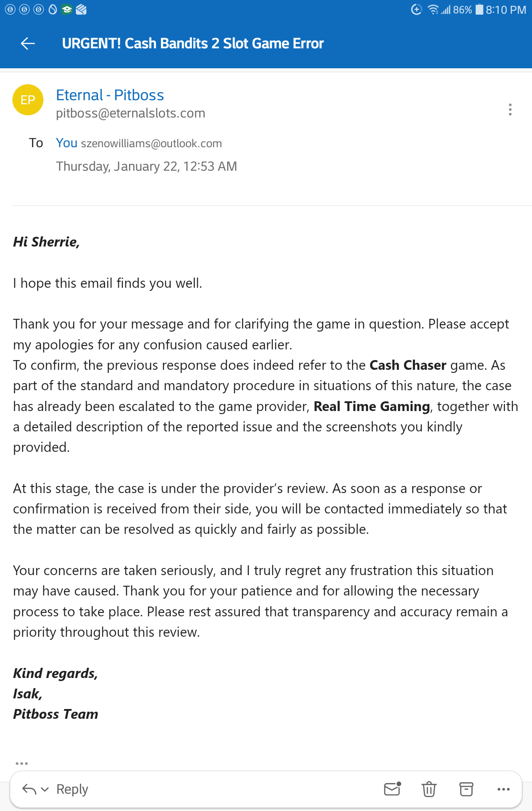The image size is (532, 811).
Task: Tap the battery status indicator
Action: click(x=479, y=9)
